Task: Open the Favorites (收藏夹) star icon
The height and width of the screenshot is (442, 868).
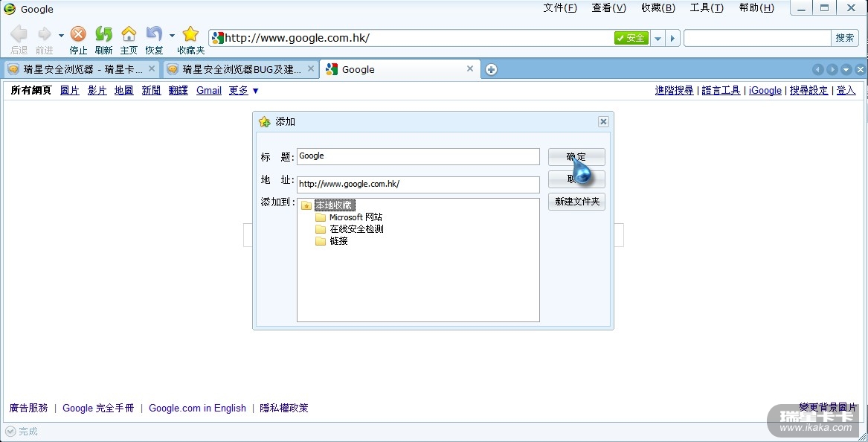Action: click(x=190, y=34)
